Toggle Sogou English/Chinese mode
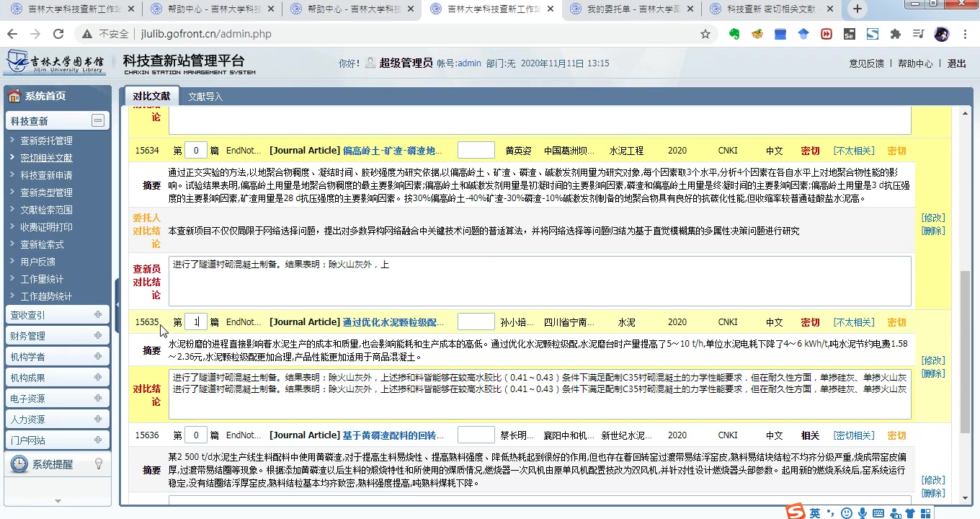 [x=815, y=513]
